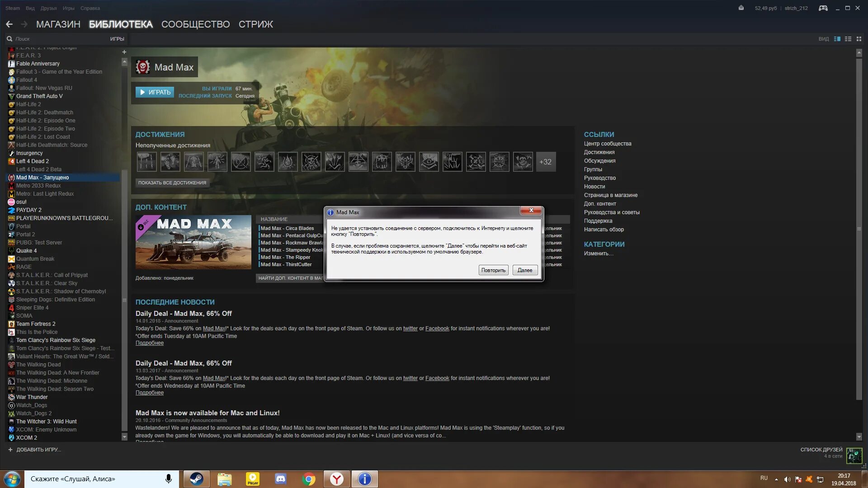Image resolution: width=868 pixels, height=488 pixels.
Task: Select PAYDAY 2 in the library list
Action: (29, 210)
